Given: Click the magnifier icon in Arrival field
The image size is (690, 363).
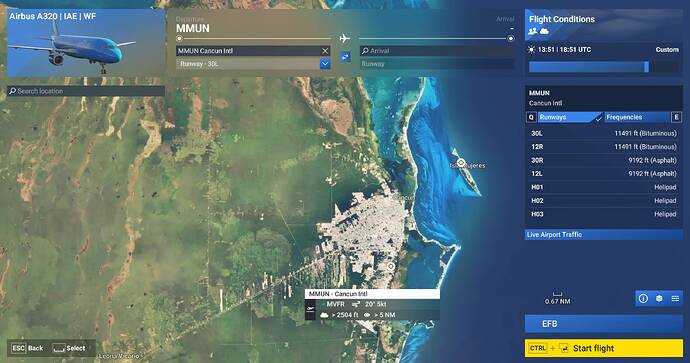Looking at the screenshot, I should click(365, 51).
